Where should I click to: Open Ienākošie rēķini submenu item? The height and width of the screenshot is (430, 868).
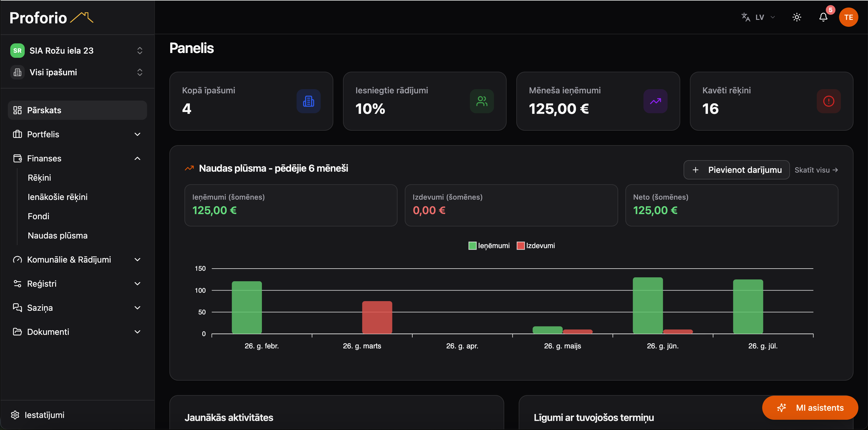58,197
